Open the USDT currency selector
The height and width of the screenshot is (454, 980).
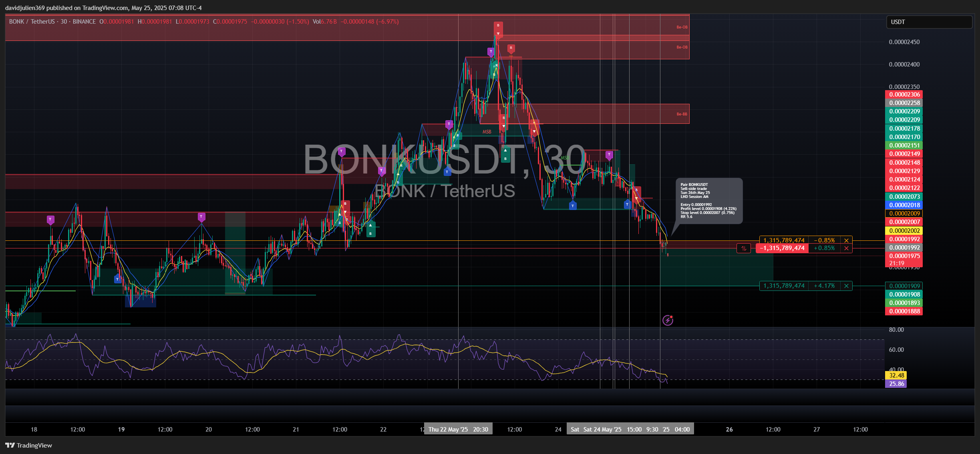pos(929,22)
